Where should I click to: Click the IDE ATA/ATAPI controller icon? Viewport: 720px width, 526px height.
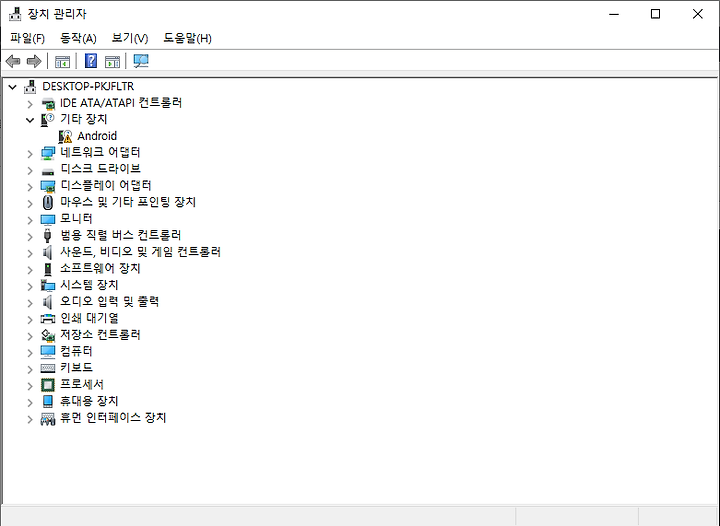coord(48,103)
